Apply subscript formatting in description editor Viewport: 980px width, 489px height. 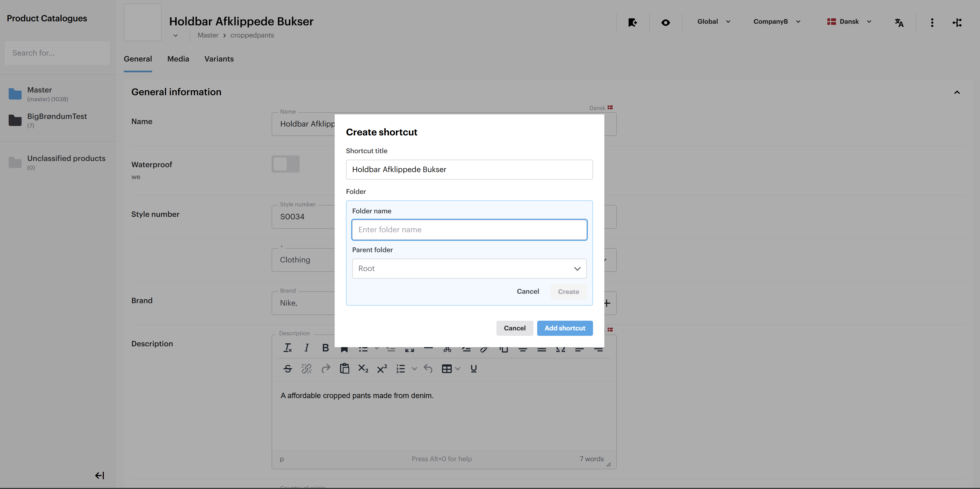point(363,368)
